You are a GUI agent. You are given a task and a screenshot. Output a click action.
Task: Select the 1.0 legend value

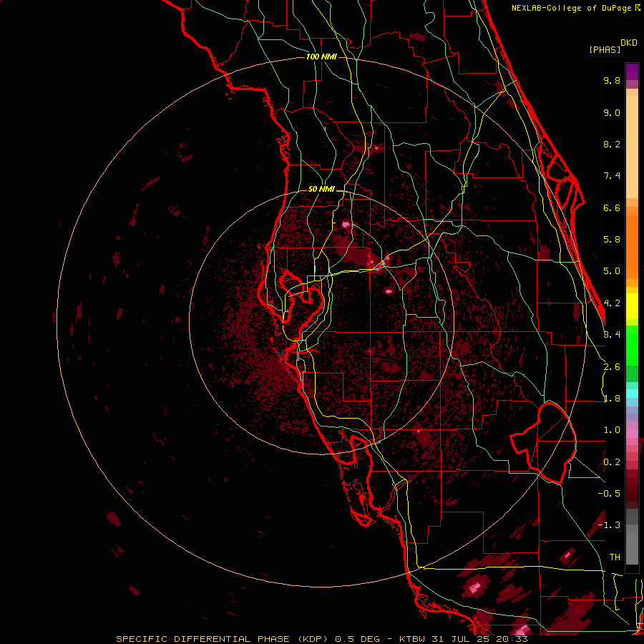[612, 430]
